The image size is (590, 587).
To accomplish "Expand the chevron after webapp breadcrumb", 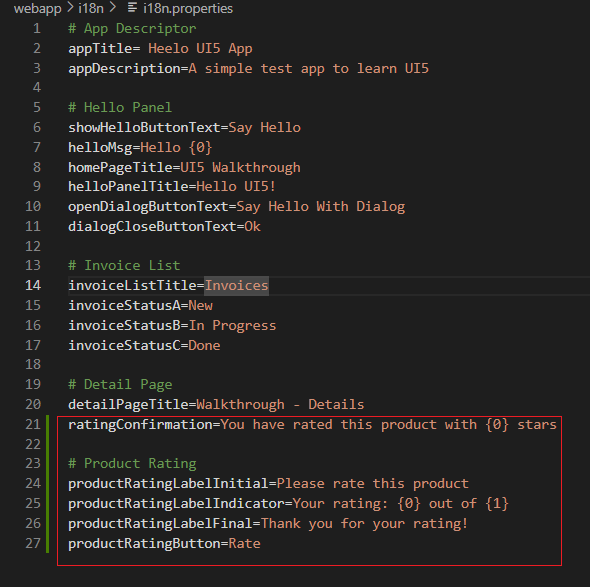I will pyautogui.click(x=70, y=8).
